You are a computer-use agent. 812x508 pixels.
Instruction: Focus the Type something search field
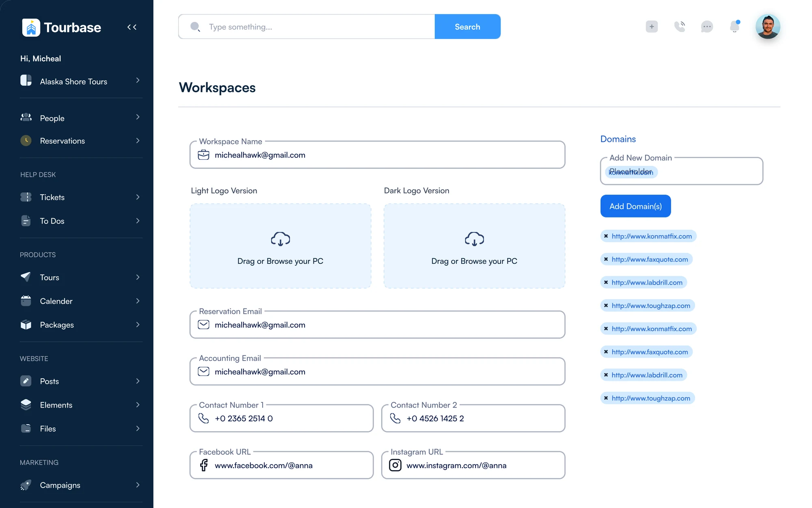click(307, 27)
